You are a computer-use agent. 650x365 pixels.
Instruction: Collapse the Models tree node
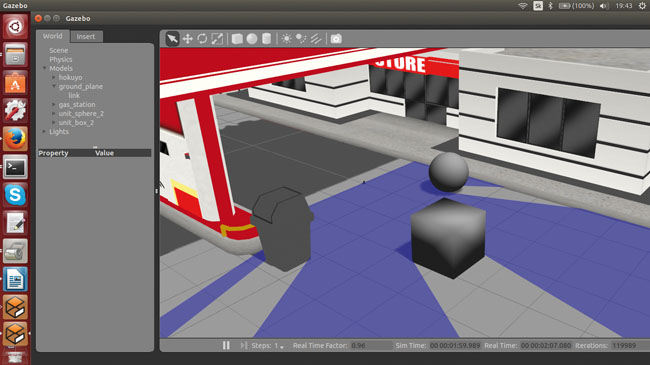click(44, 68)
